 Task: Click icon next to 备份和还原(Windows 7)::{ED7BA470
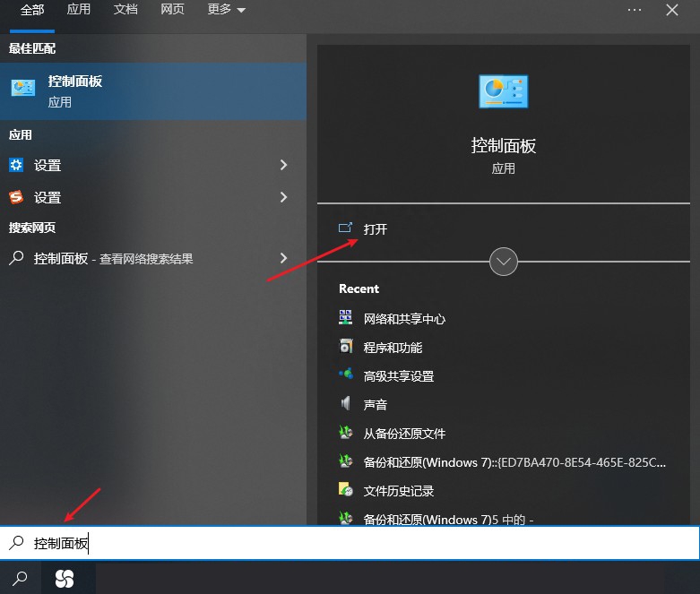pyautogui.click(x=346, y=461)
